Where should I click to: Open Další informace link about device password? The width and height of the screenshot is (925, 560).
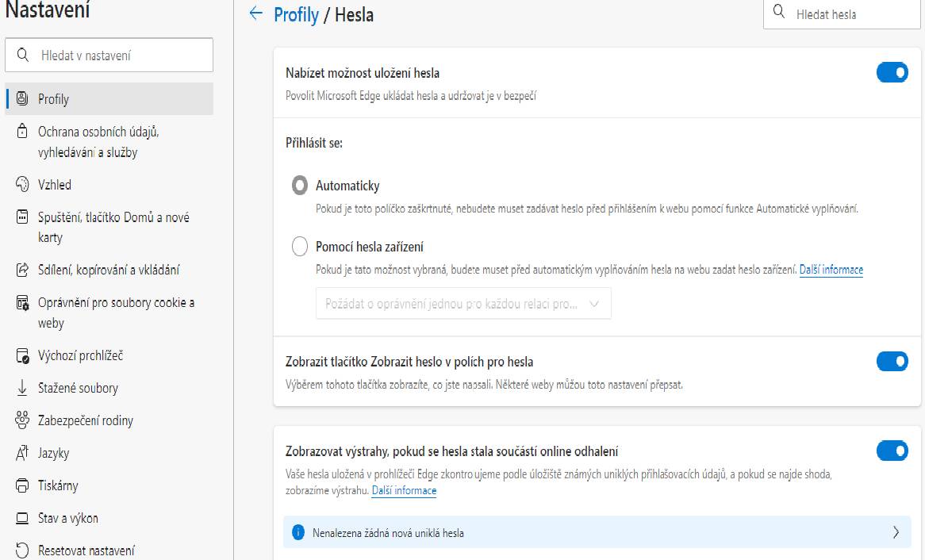(x=831, y=270)
